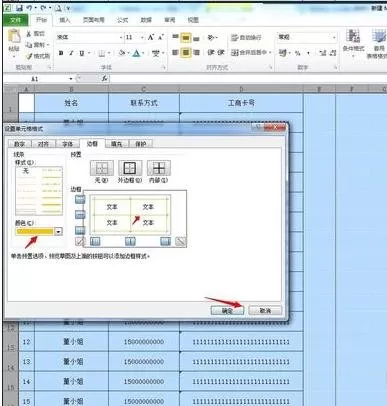This screenshot has height=406, width=387.
Task: Toggle Wrap Text in the alignment group
Action: tap(246, 37)
